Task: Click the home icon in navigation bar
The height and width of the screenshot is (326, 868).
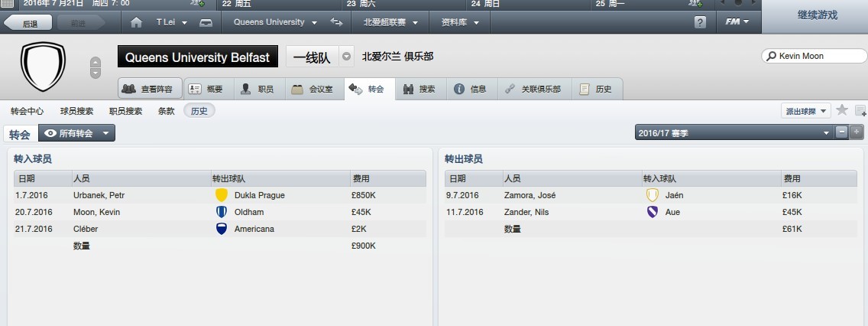Action: (136, 23)
